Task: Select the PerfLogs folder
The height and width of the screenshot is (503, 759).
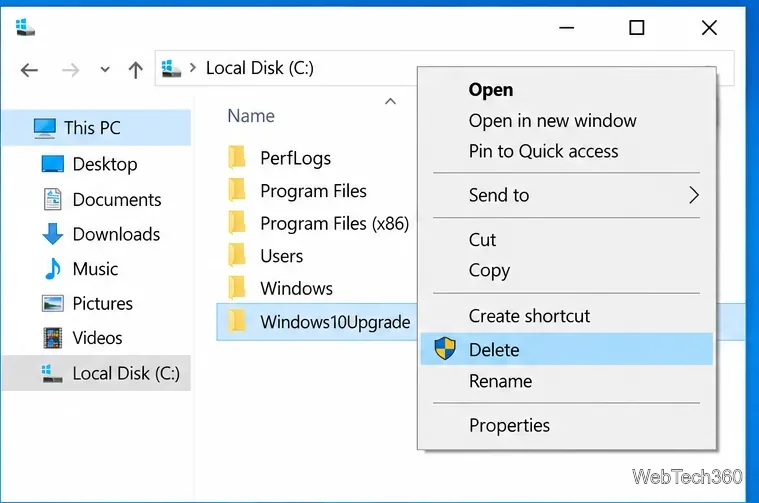Action: (x=295, y=158)
